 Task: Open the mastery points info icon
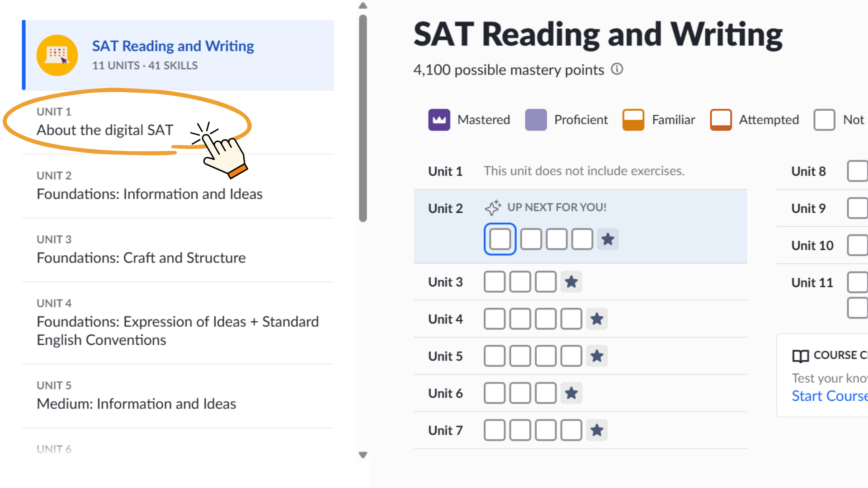617,69
